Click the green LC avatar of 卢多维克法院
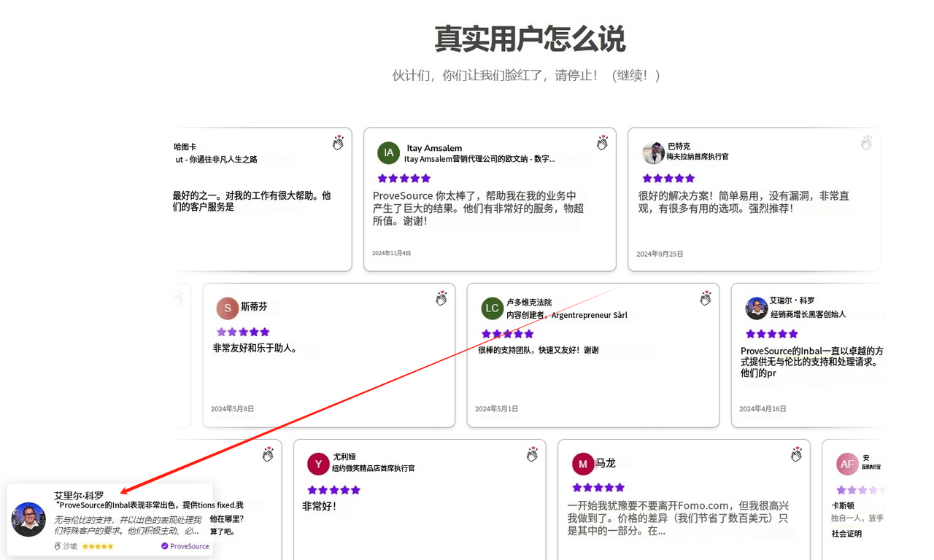 pos(493,308)
